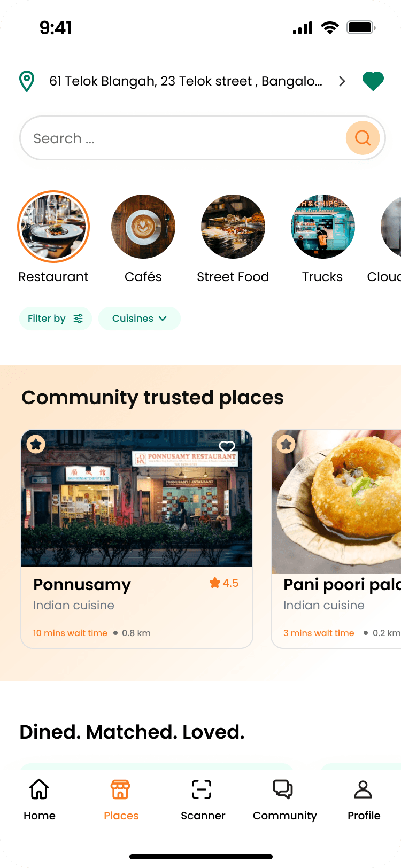Open favorites via the green heart icon
Viewport: 401px width, 868px height.
(x=373, y=81)
